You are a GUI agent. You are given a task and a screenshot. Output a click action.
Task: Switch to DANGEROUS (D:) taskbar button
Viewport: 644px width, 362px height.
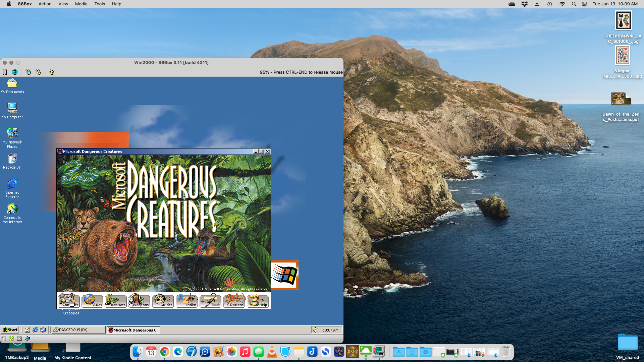78,330
